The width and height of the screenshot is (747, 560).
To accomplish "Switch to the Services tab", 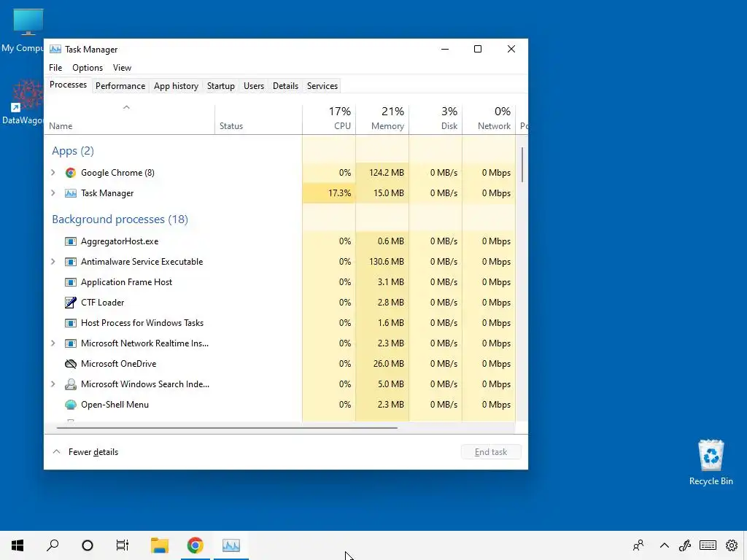I will 322,86.
